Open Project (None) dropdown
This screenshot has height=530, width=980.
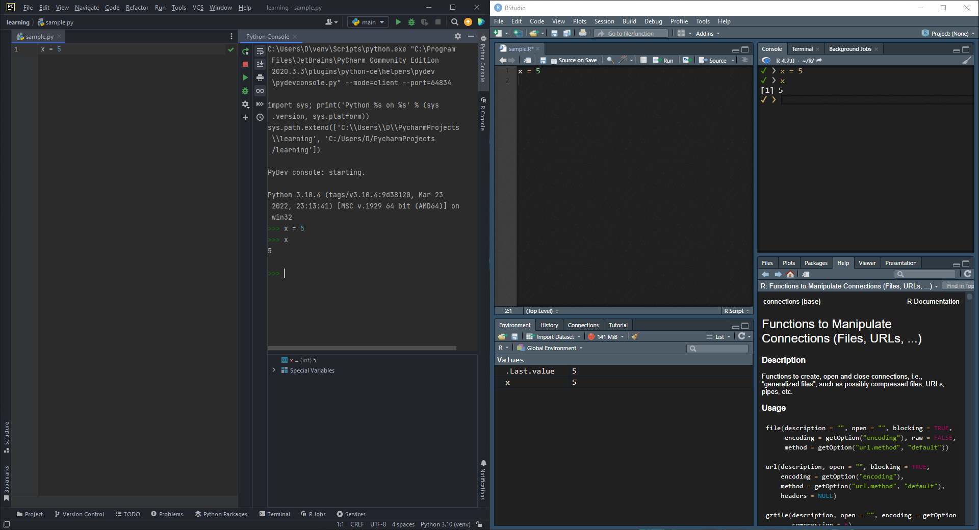click(x=948, y=34)
